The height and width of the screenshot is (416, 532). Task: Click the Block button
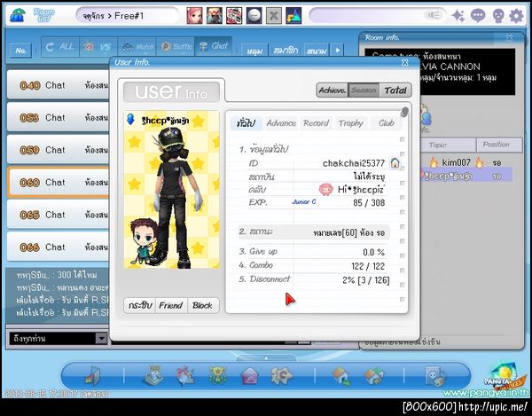(202, 305)
